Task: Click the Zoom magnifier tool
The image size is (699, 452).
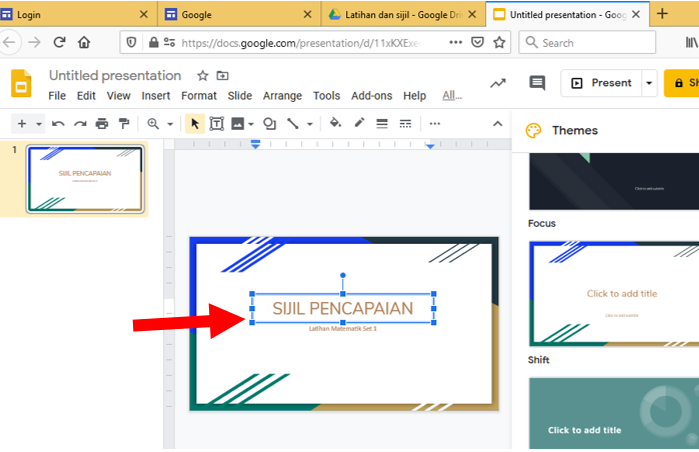Action: (x=153, y=124)
